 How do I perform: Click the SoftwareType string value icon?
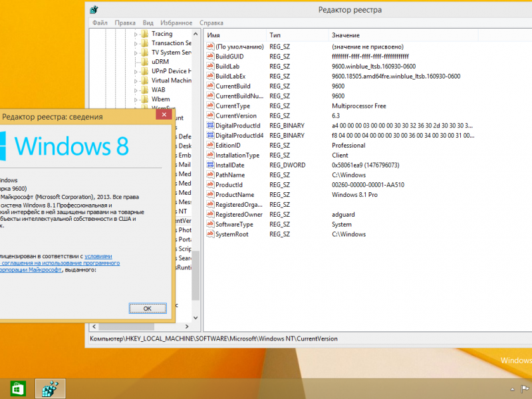(210, 224)
